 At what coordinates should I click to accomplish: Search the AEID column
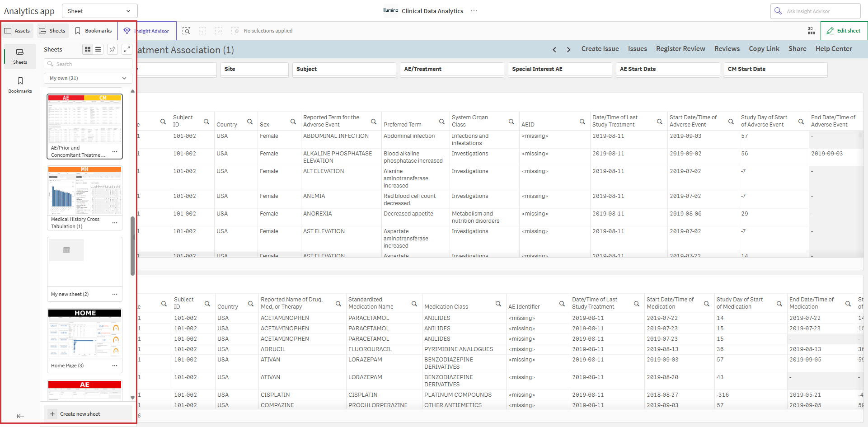pyautogui.click(x=582, y=122)
